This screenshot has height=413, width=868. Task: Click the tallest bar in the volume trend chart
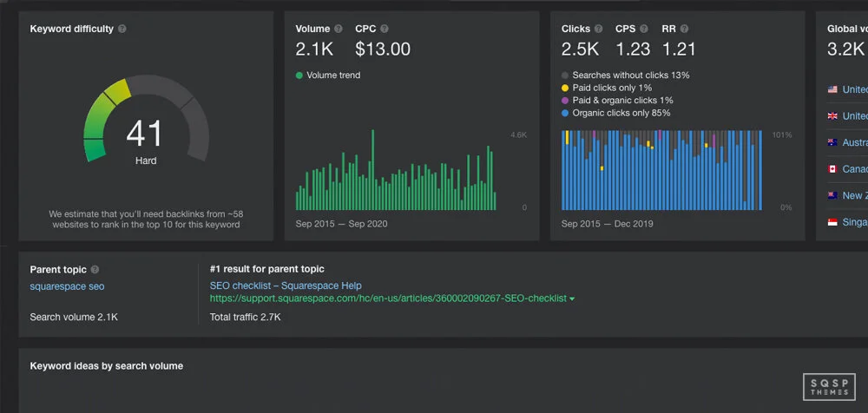[372, 170]
